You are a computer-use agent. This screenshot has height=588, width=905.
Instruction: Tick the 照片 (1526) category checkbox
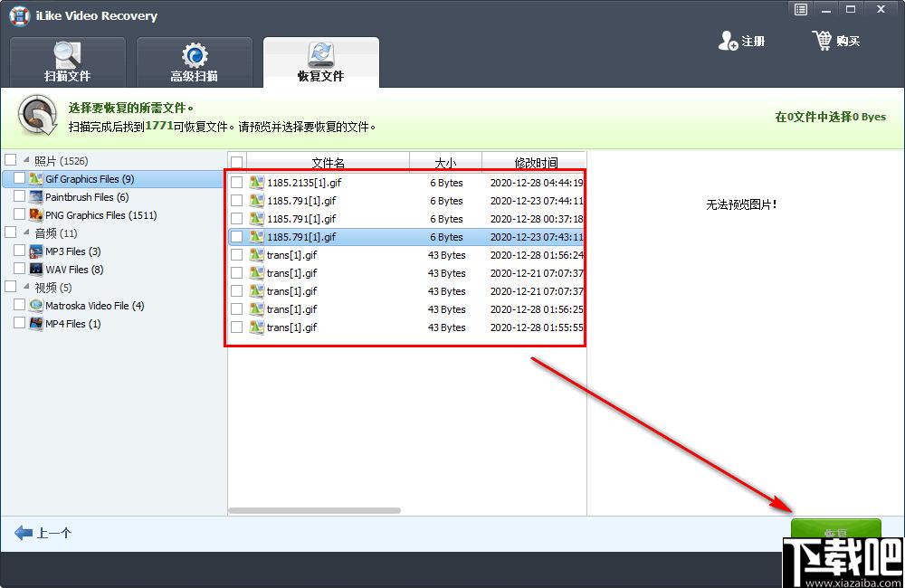click(x=10, y=160)
